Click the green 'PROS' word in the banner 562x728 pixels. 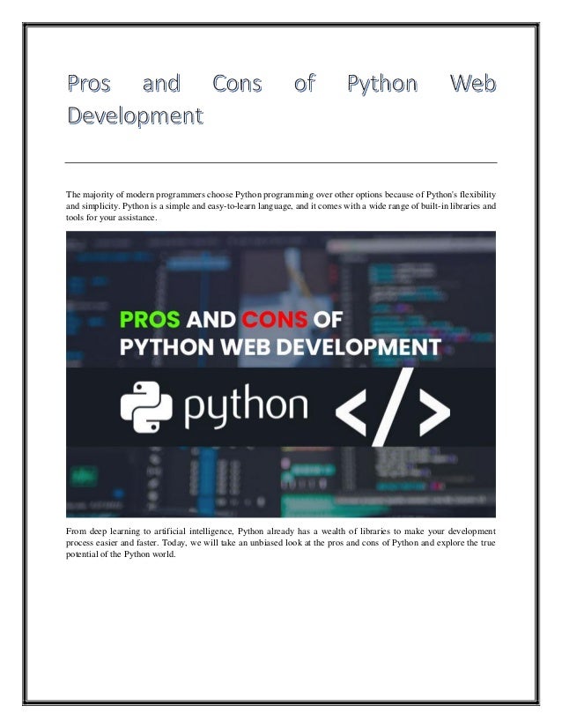(150, 319)
